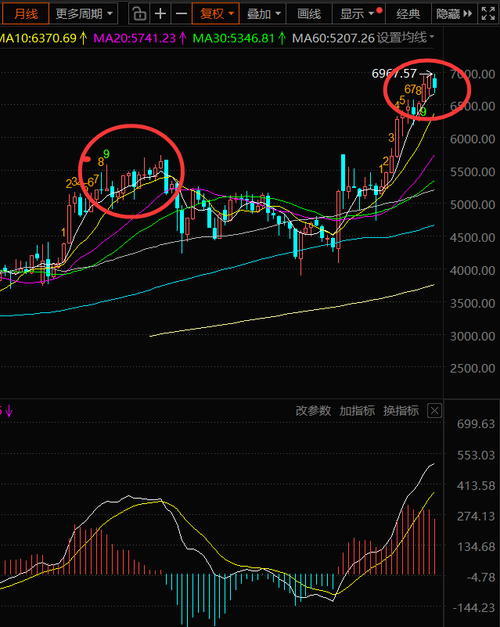Open the 更多周期 dropdown
This screenshot has height=627, width=500.
84,14
